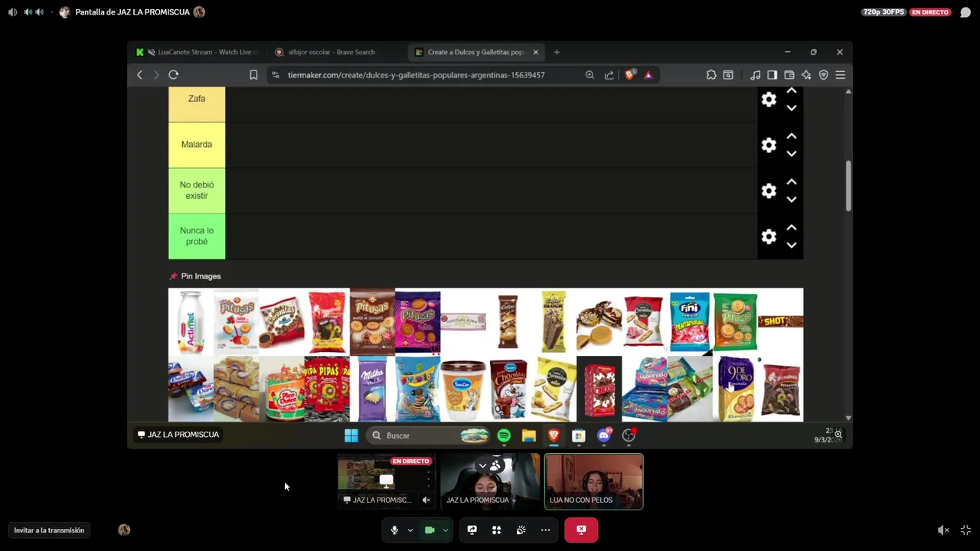The width and height of the screenshot is (980, 551).
Task: Open Brave Leo AI sparkle icon
Action: (x=806, y=75)
